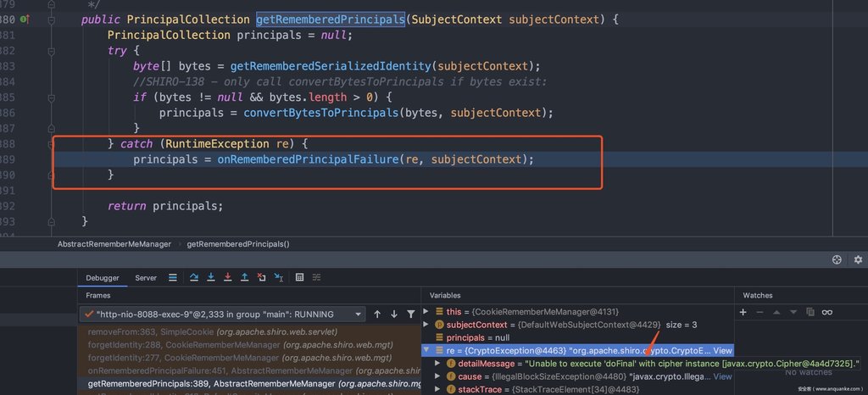Collapse the if block fold at line 385
This screenshot has width=868, height=395.
click(x=52, y=98)
